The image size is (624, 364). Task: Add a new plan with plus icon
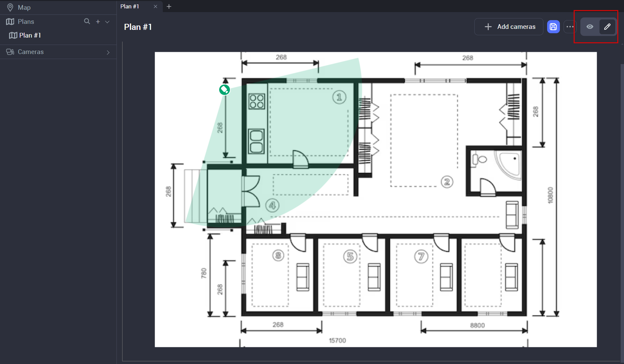98,21
